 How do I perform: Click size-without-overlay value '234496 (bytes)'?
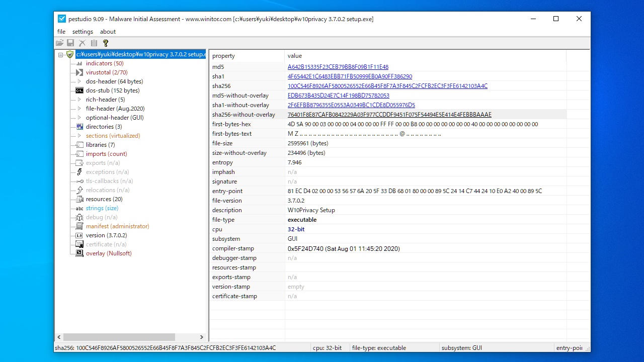coord(306,153)
